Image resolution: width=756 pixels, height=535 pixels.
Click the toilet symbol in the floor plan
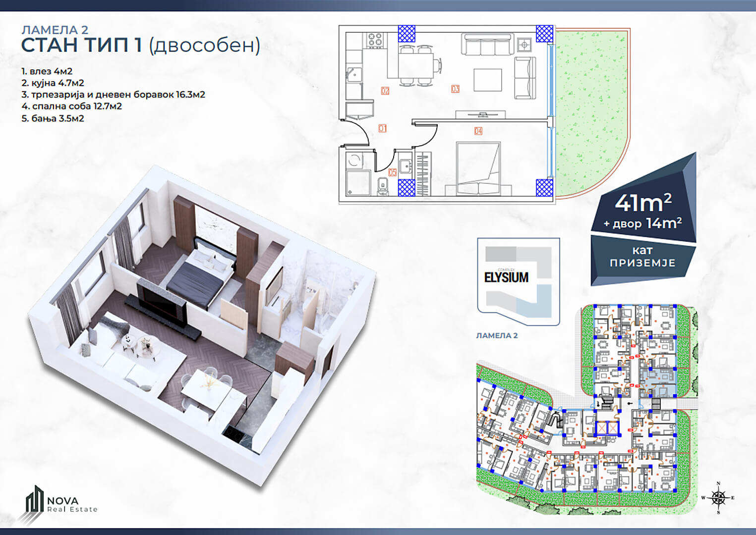pos(383,187)
